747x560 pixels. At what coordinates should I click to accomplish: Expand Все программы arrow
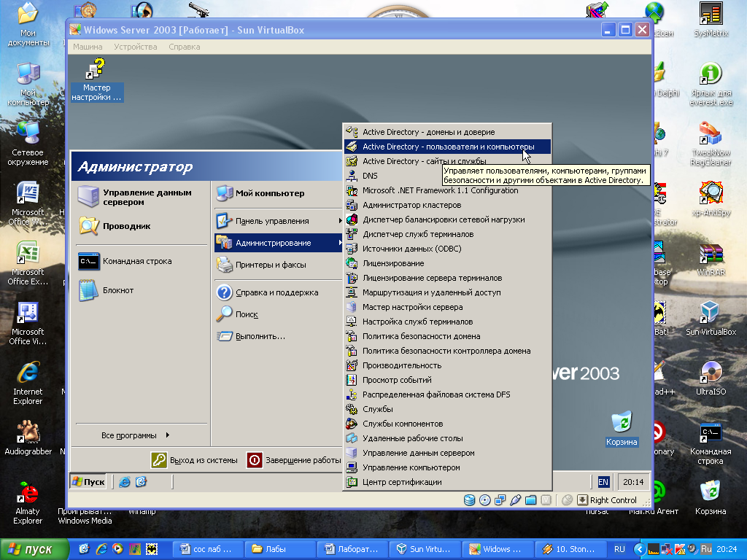pos(168,435)
